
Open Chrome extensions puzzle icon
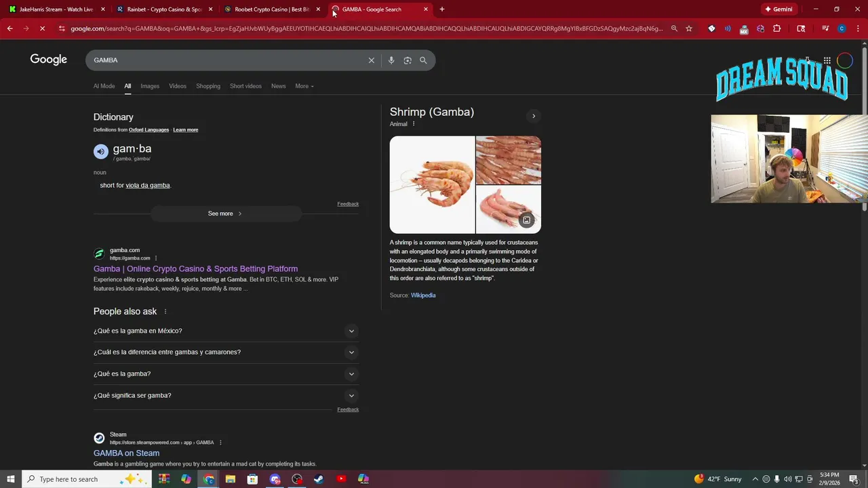[777, 28]
